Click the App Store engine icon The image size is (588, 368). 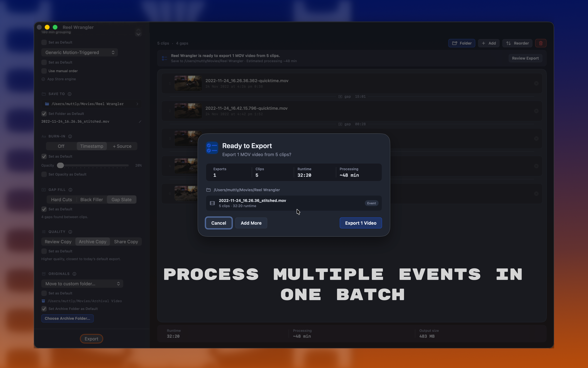click(x=43, y=79)
